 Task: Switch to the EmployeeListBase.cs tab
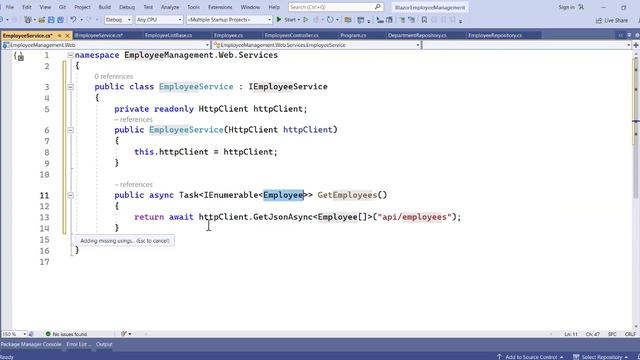pos(169,36)
